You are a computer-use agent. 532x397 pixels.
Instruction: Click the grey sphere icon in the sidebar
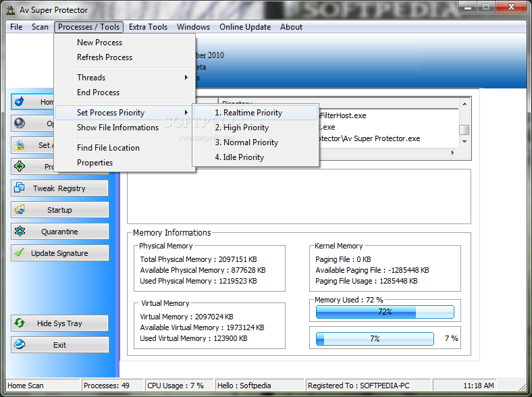[x=20, y=123]
